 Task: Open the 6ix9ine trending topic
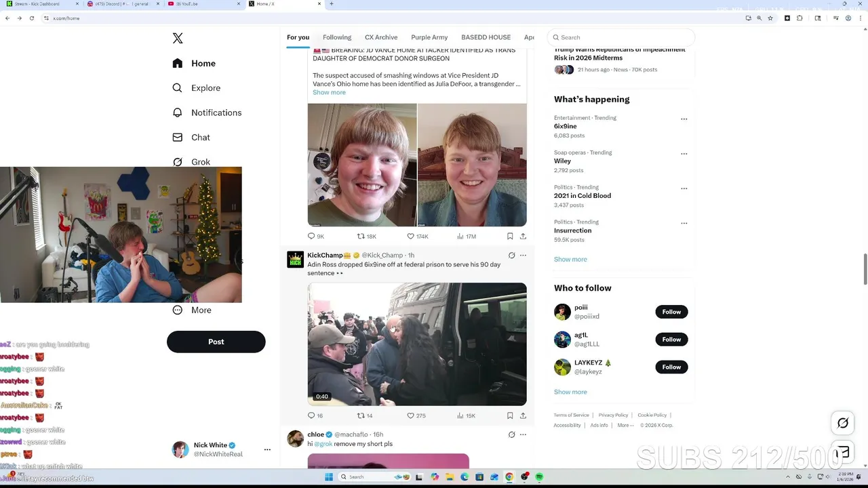pos(566,126)
